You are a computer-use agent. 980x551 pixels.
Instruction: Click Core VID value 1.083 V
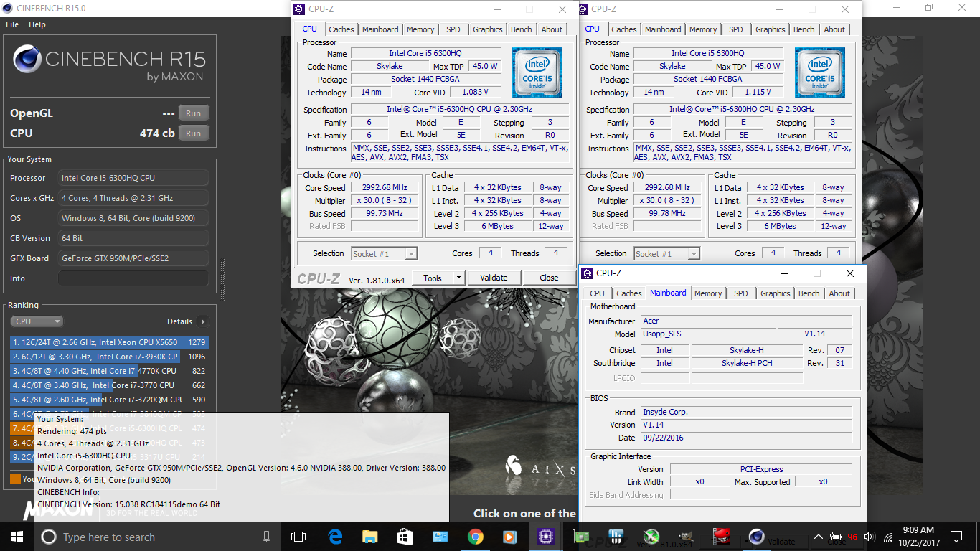coord(475,92)
